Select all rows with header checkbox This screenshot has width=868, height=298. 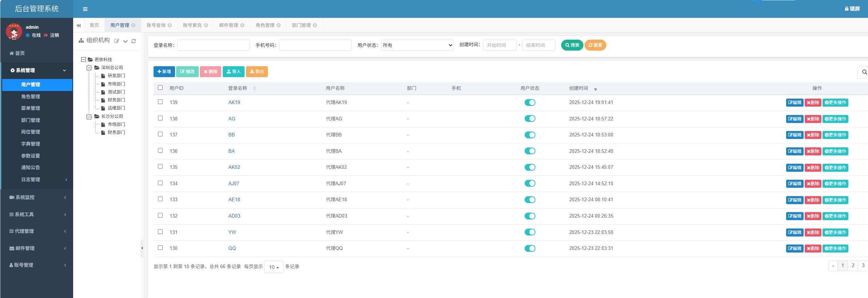tap(160, 88)
